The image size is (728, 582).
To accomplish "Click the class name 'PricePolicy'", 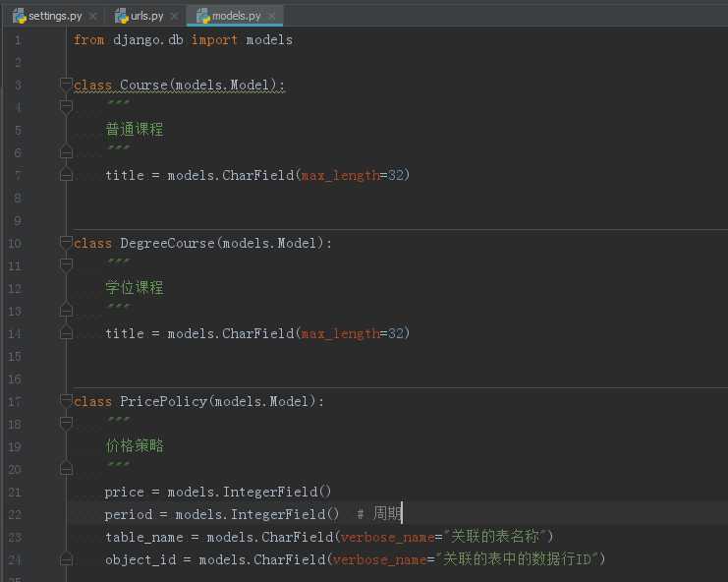I will coord(163,401).
